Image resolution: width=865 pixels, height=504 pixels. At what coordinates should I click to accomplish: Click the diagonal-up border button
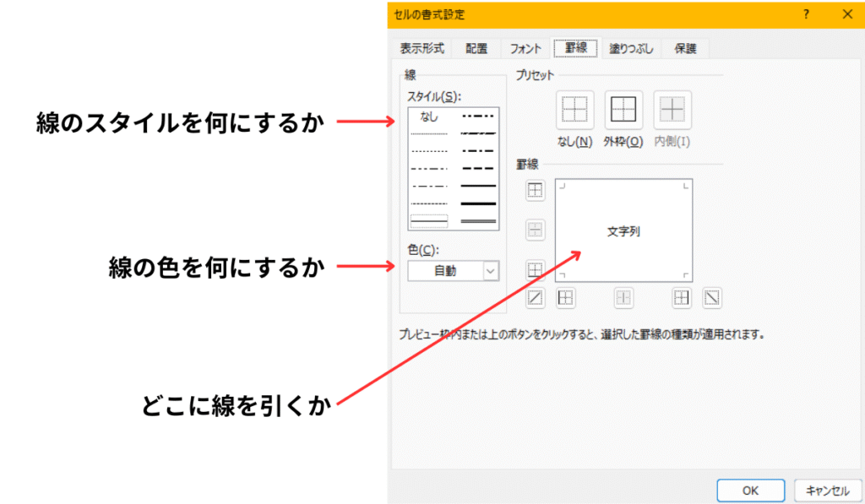pos(535,297)
